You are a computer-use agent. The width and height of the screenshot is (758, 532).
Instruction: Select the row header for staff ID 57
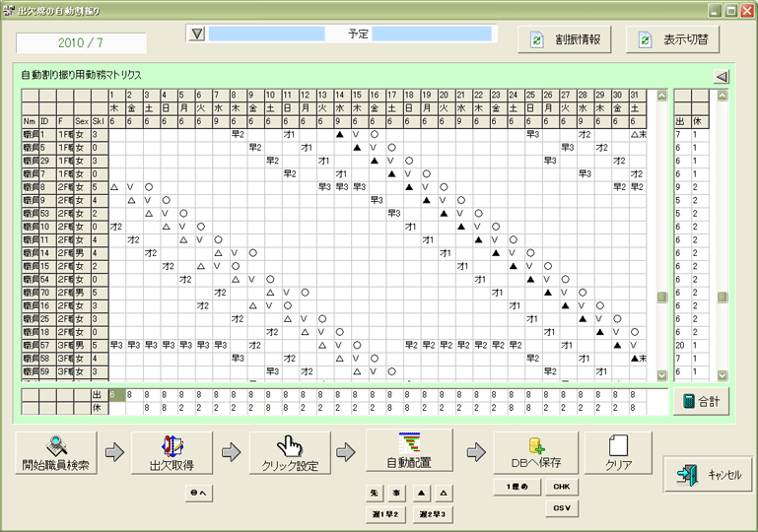[47, 346]
